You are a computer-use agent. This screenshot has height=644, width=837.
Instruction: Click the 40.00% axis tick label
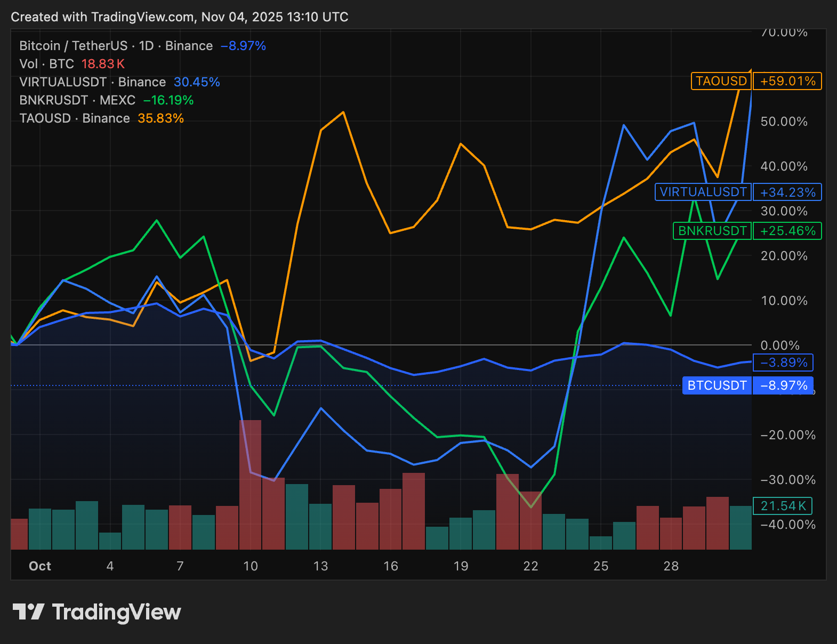[784, 166]
